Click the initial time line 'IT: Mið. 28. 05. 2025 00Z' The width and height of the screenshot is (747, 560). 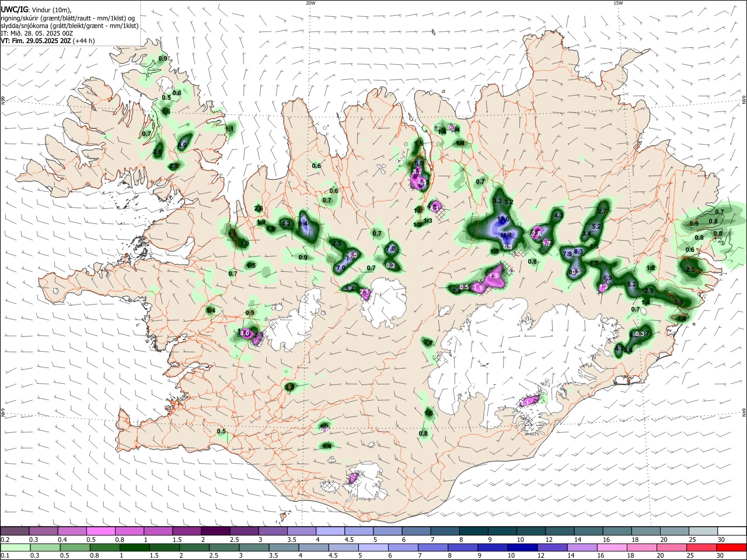pyautogui.click(x=37, y=33)
